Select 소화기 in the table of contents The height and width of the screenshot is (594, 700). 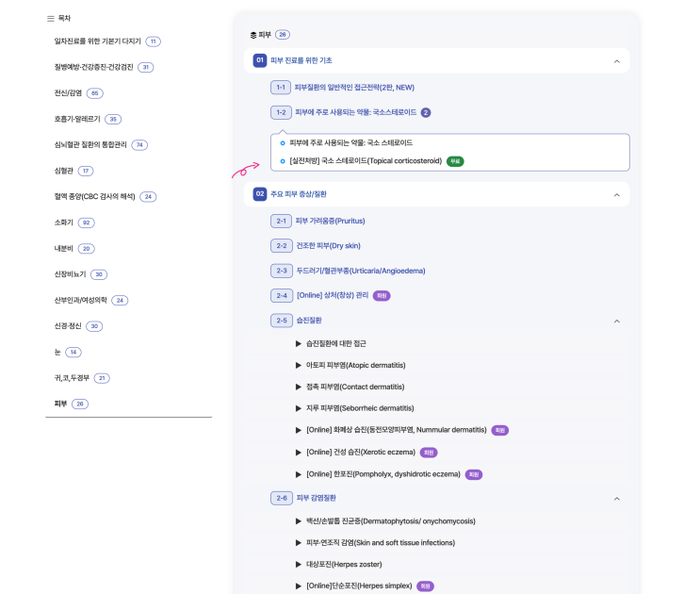pos(63,223)
